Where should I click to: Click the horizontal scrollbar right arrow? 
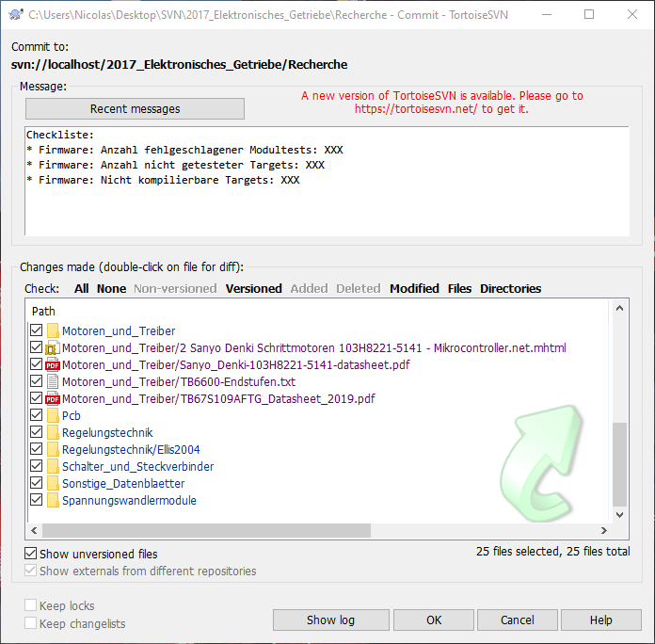(x=604, y=530)
